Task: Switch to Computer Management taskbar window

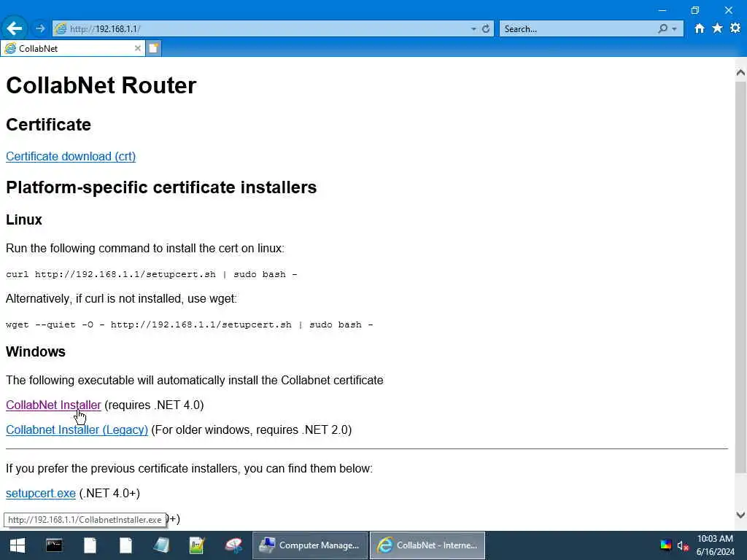Action: pyautogui.click(x=309, y=545)
